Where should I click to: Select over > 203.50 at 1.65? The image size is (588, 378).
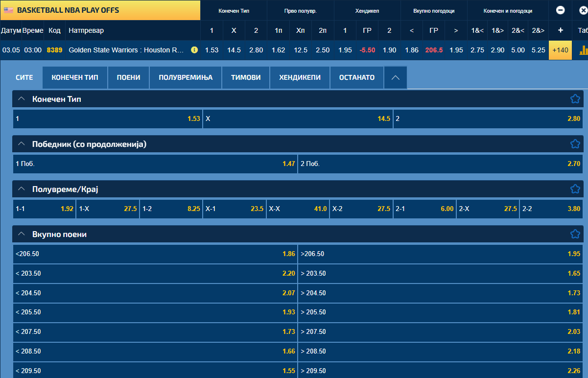[x=441, y=273]
